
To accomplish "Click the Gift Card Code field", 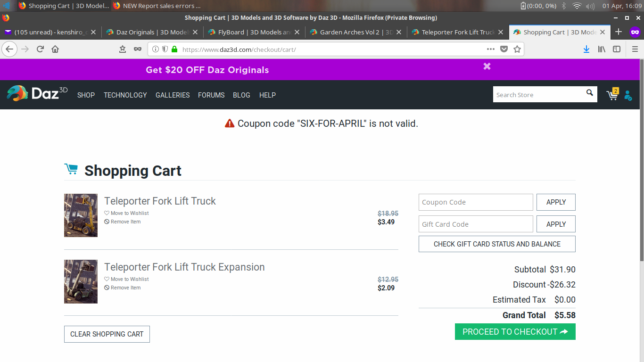I will [x=475, y=224].
